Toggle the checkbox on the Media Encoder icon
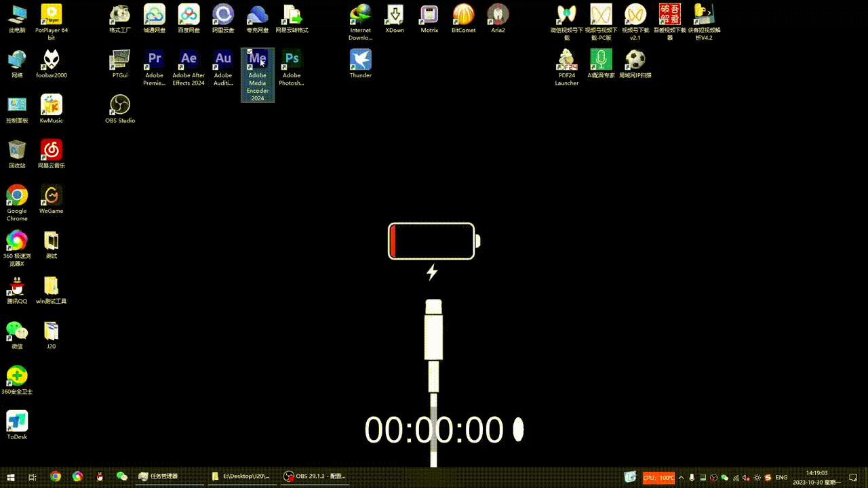The width and height of the screenshot is (868, 488). click(250, 52)
